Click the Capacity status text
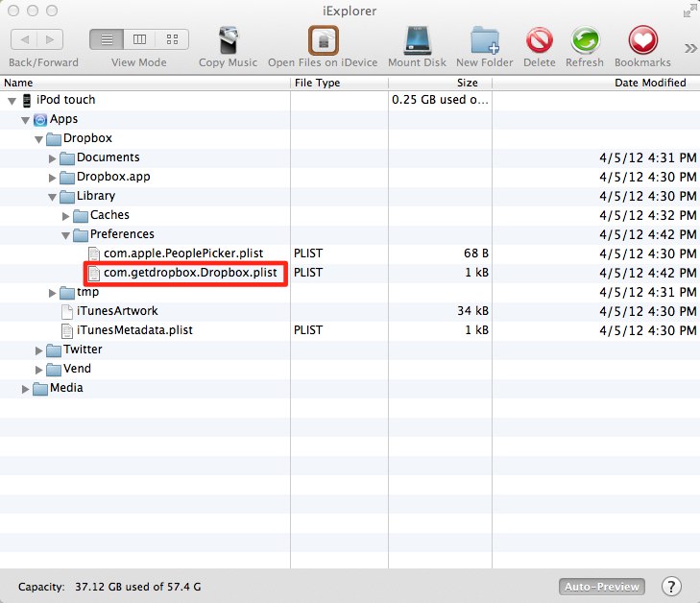The width and height of the screenshot is (700, 603). click(109, 587)
